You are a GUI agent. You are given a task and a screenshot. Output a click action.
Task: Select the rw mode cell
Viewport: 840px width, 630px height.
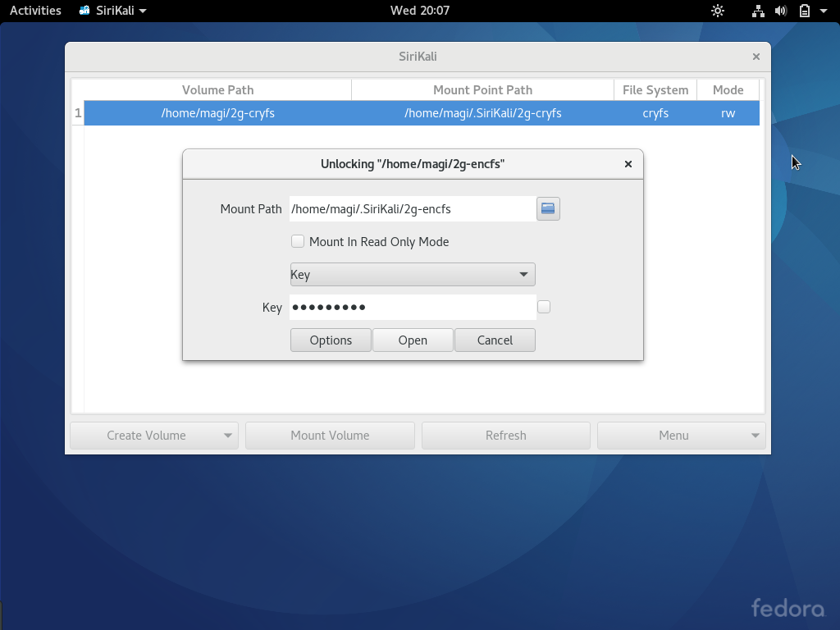pos(728,113)
